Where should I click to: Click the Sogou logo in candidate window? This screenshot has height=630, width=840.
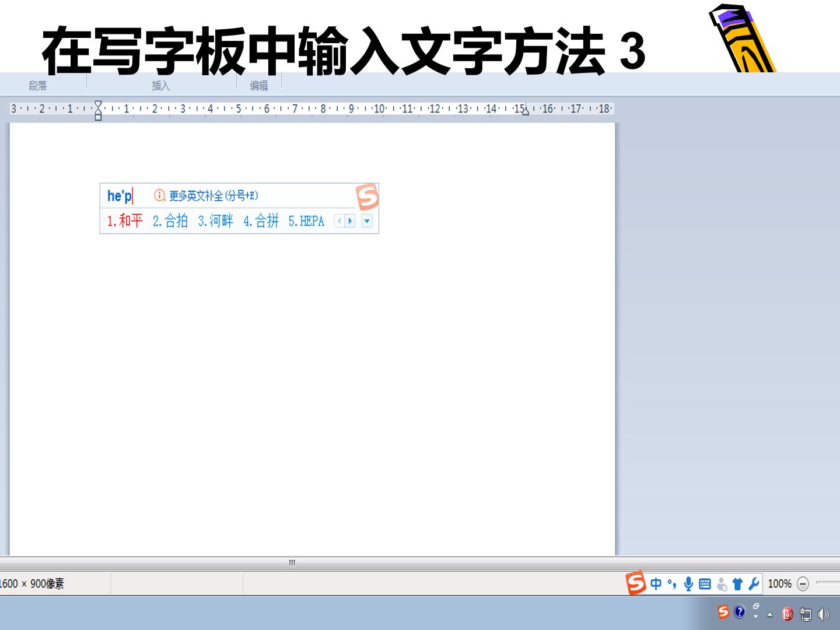point(367,197)
